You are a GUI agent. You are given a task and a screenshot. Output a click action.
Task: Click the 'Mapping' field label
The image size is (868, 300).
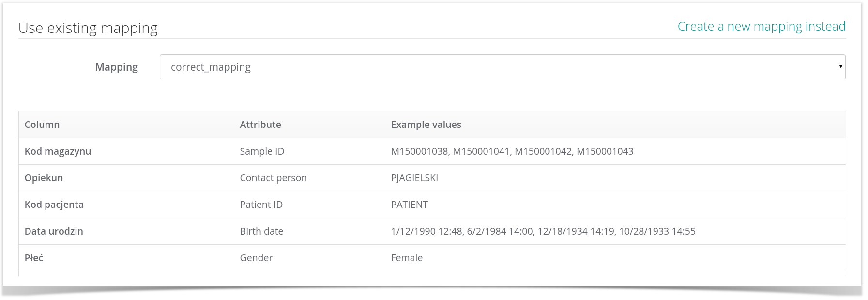[x=117, y=67]
